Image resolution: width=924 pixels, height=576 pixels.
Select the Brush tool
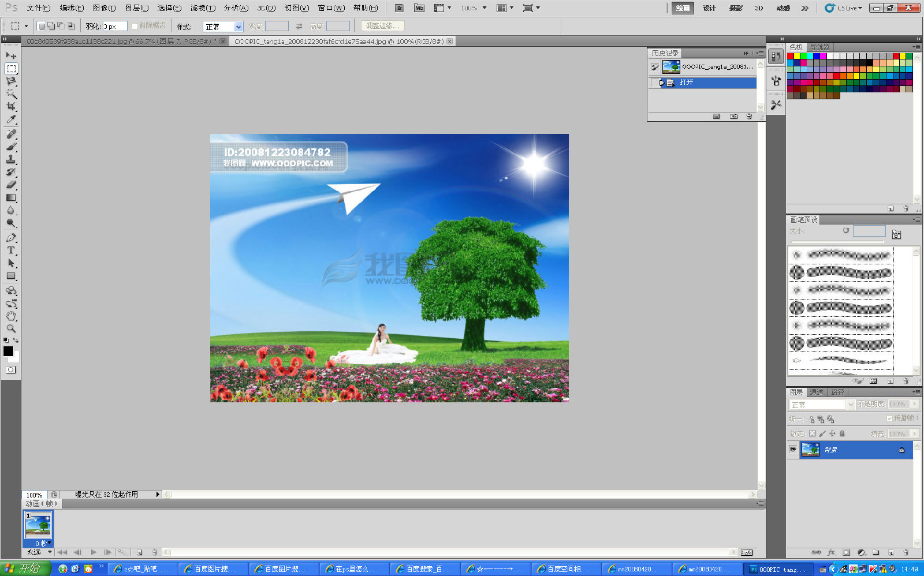(x=11, y=147)
